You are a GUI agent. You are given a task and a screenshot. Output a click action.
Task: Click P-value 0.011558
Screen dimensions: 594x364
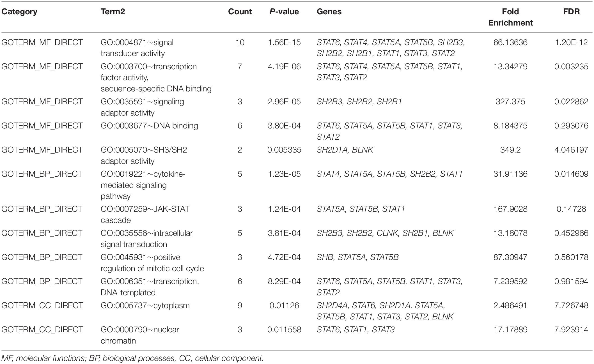(284, 330)
